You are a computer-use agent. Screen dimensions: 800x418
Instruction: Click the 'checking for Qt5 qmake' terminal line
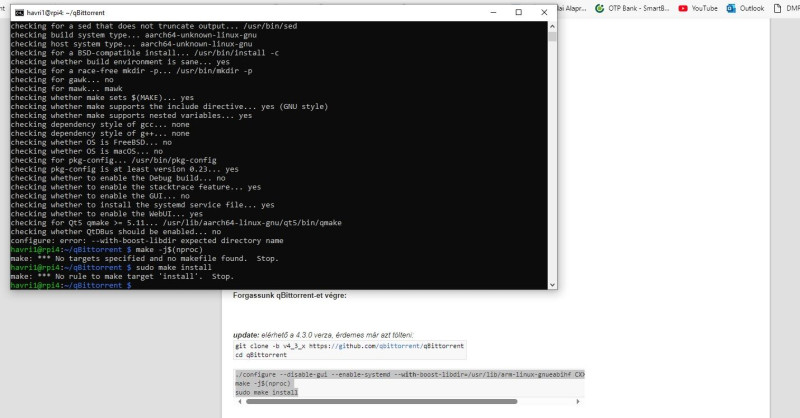[176, 223]
